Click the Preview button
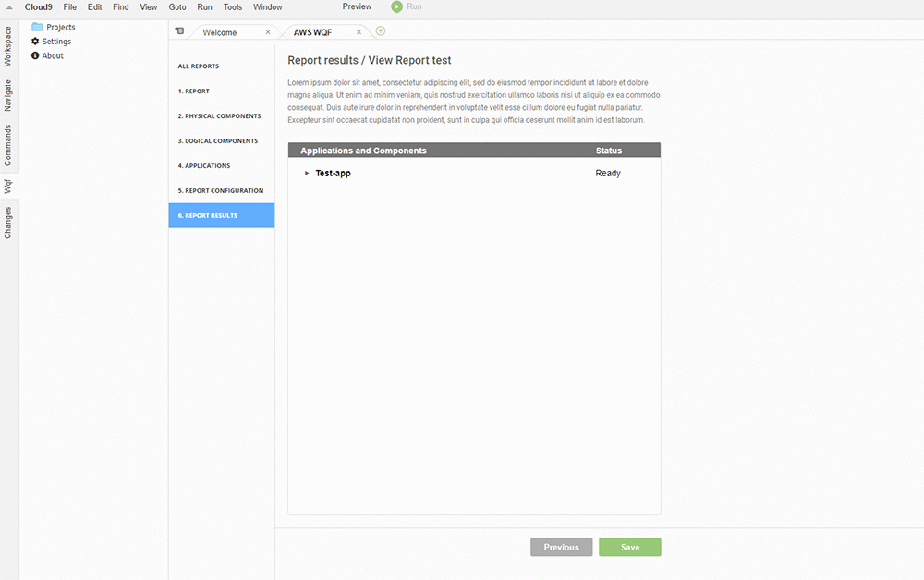 [357, 6]
